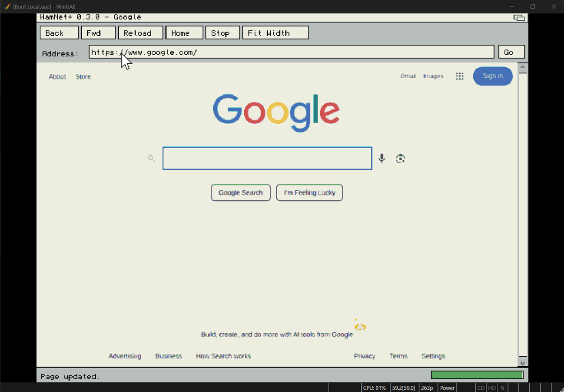Click the Google Search button
Viewport: 564px width, 392px height.
(241, 192)
